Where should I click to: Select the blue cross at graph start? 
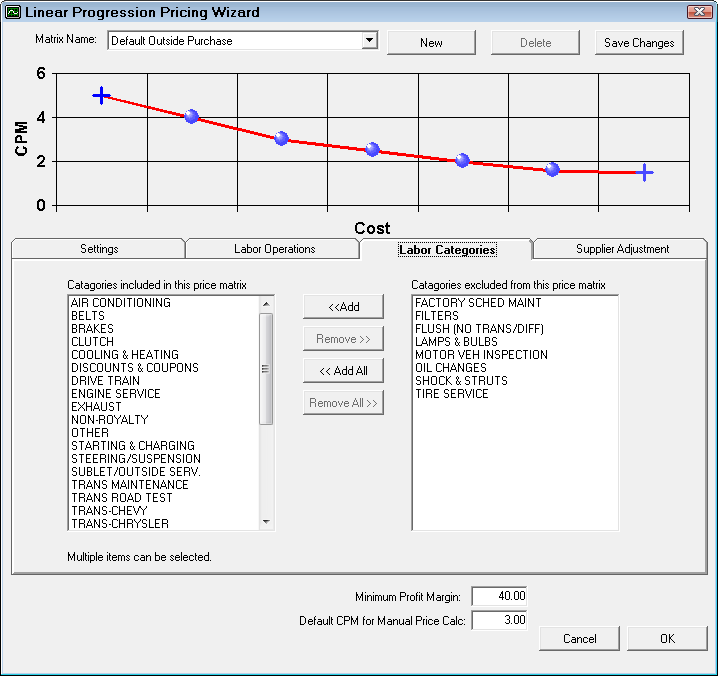[101, 95]
